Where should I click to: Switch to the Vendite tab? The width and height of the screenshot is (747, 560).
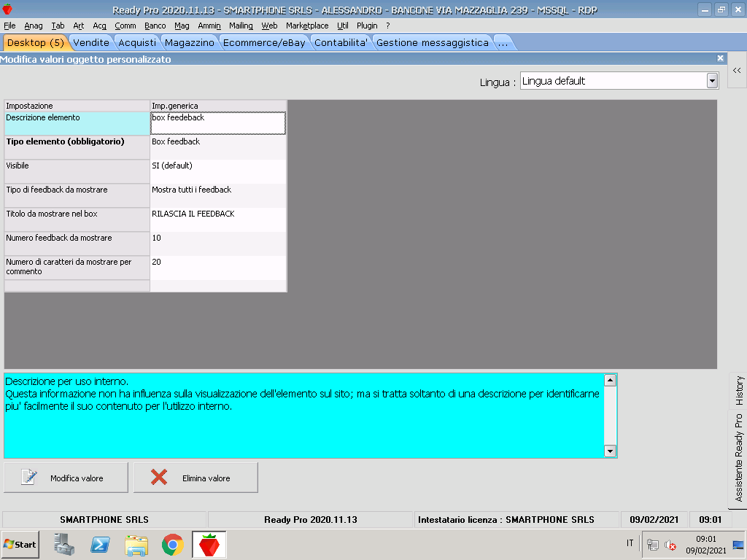click(91, 43)
